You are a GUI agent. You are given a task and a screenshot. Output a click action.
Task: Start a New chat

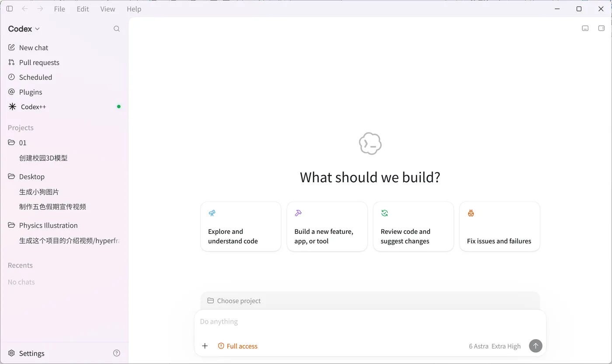[64, 48]
